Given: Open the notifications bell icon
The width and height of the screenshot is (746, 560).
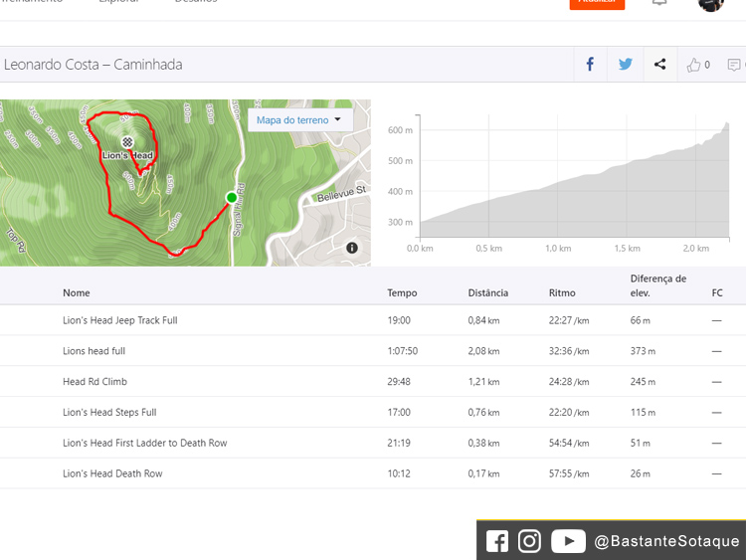Looking at the screenshot, I should tap(659, 2).
